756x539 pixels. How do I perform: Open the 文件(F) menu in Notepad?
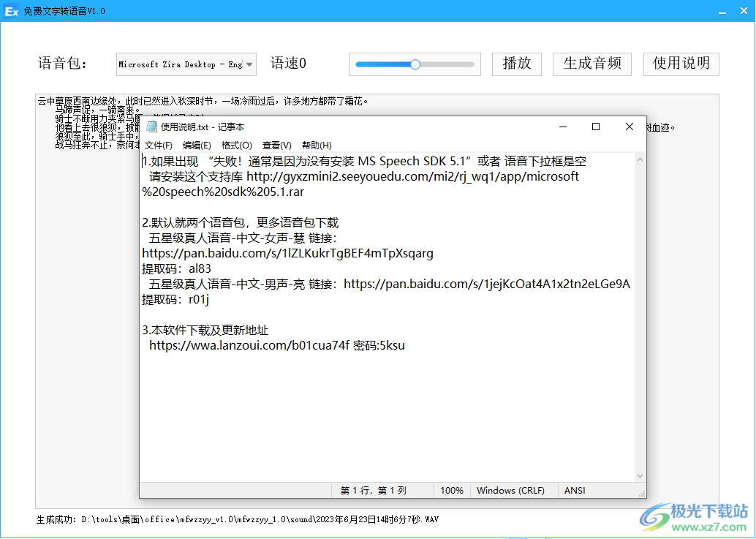pos(158,145)
